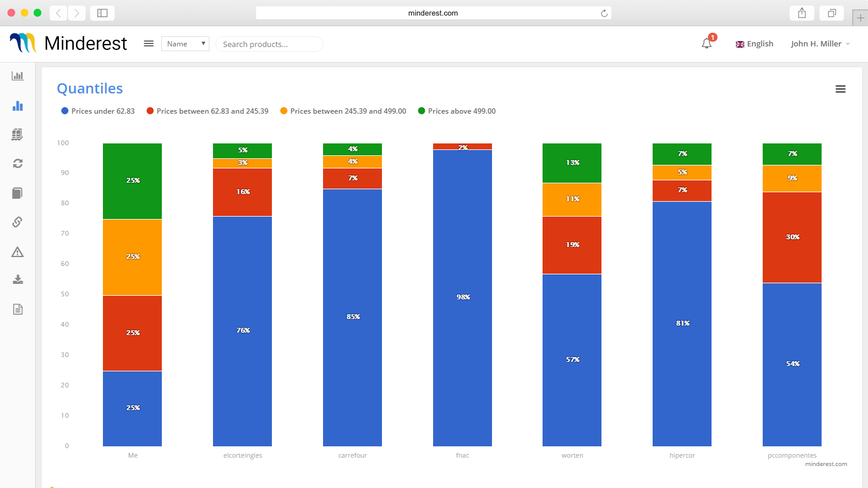Image resolution: width=868 pixels, height=488 pixels.
Task: Click the 'pccomponentes' axis label
Action: (x=792, y=455)
